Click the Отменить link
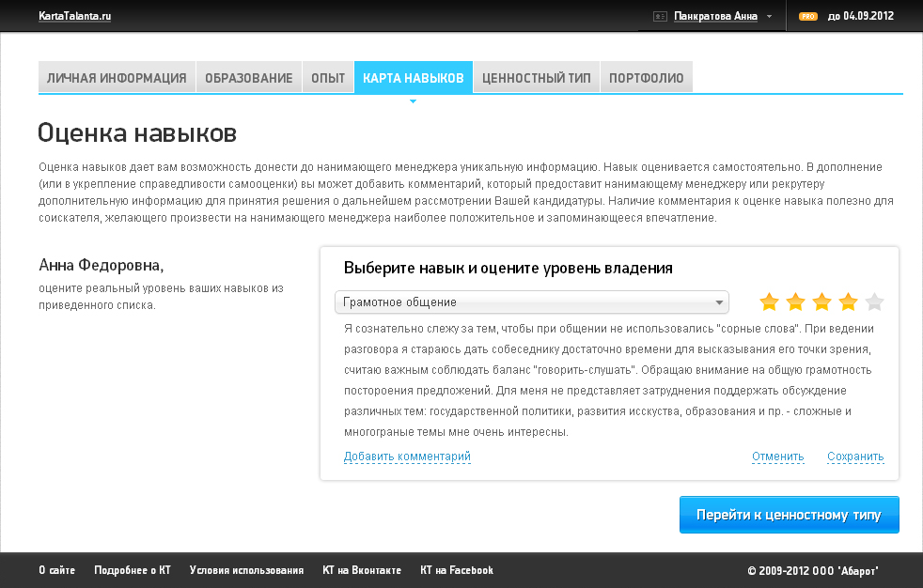 pos(777,456)
